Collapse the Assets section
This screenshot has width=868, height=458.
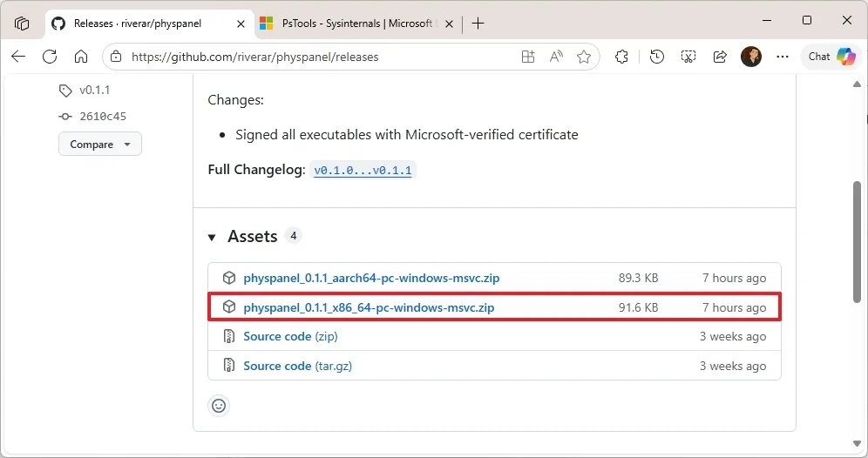212,237
